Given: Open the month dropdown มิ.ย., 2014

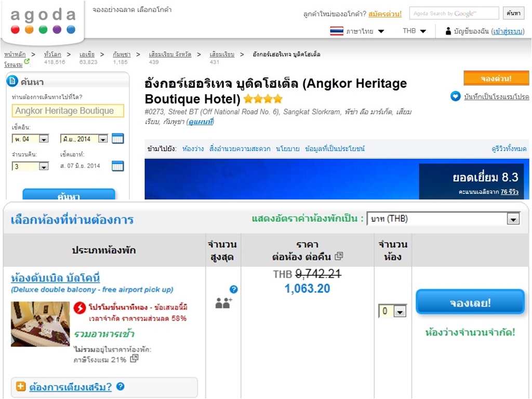Looking at the screenshot, I should (x=84, y=139).
